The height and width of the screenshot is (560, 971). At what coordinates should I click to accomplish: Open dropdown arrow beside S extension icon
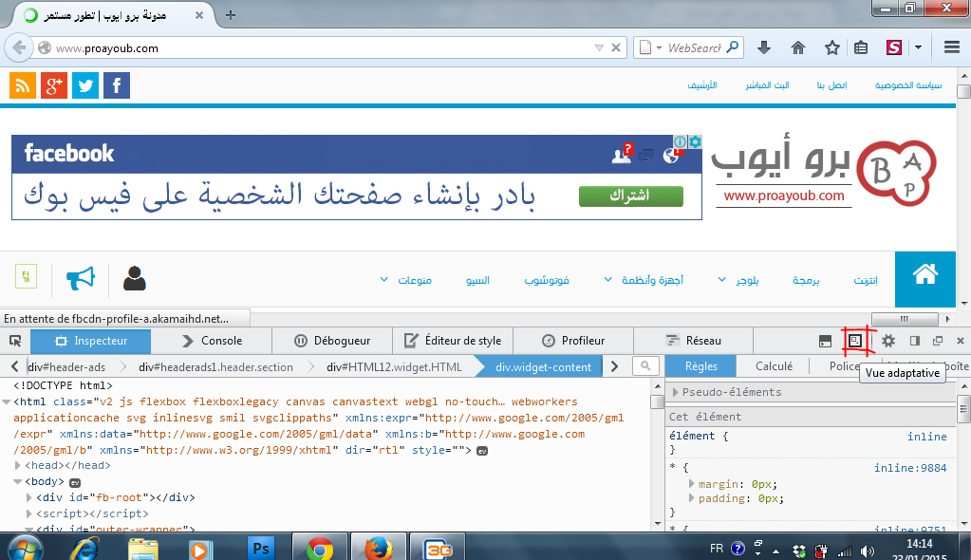point(919,47)
